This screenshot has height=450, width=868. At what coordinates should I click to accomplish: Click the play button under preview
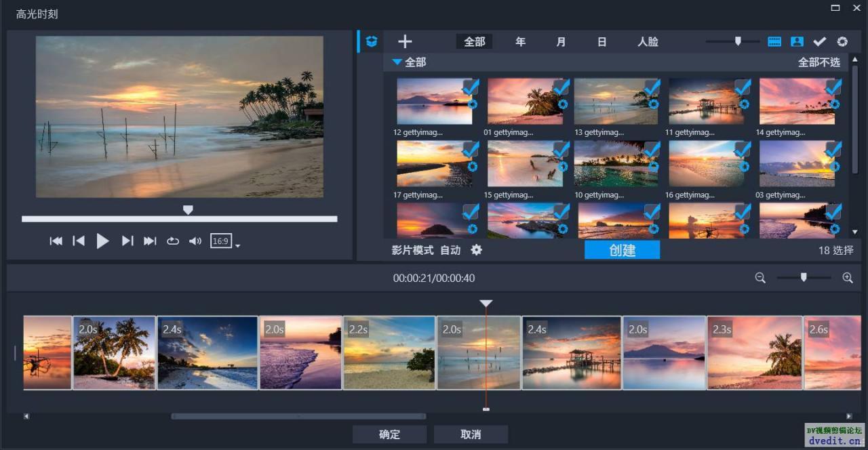point(102,241)
